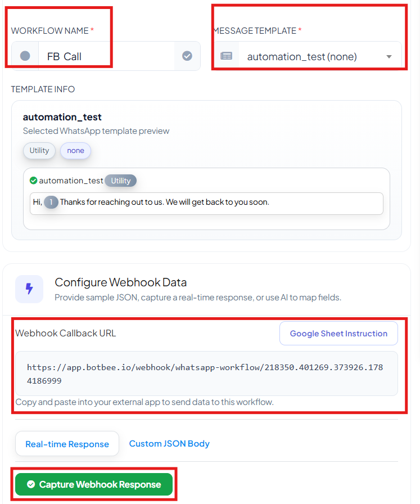The height and width of the screenshot is (504, 420).
Task: Open Google Sheet Instruction
Action: tap(338, 334)
